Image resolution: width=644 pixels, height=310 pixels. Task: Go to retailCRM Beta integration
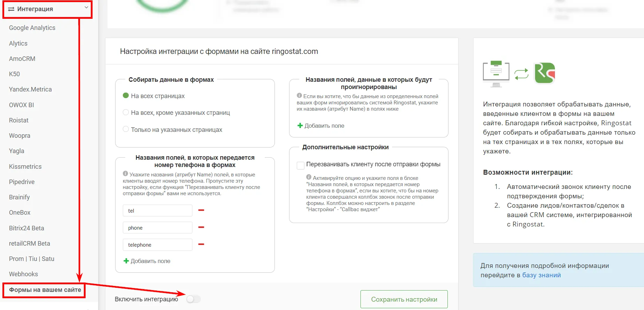click(x=30, y=244)
